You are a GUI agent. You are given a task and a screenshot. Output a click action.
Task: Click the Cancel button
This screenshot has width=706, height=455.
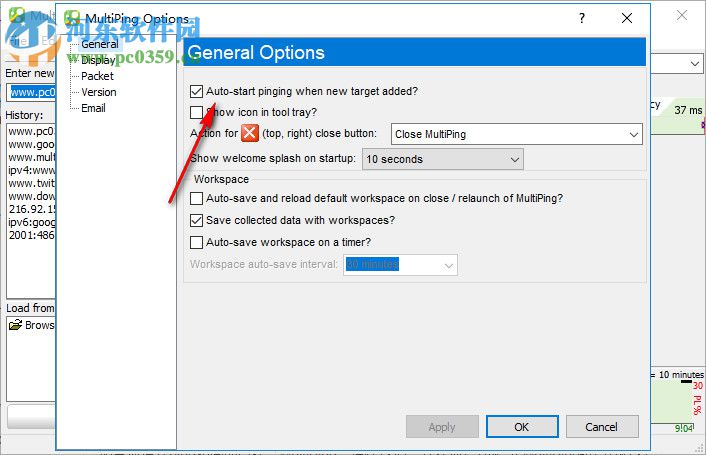(x=601, y=427)
